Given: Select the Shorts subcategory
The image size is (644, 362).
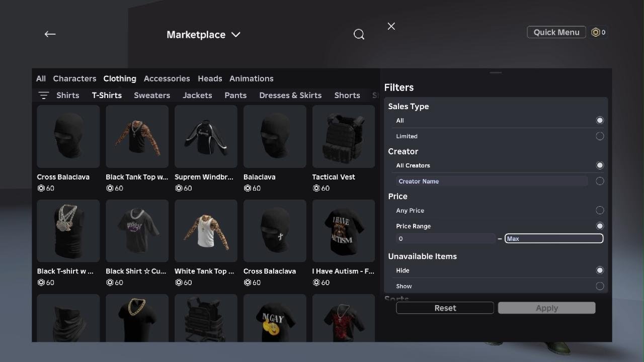Looking at the screenshot, I should (347, 95).
